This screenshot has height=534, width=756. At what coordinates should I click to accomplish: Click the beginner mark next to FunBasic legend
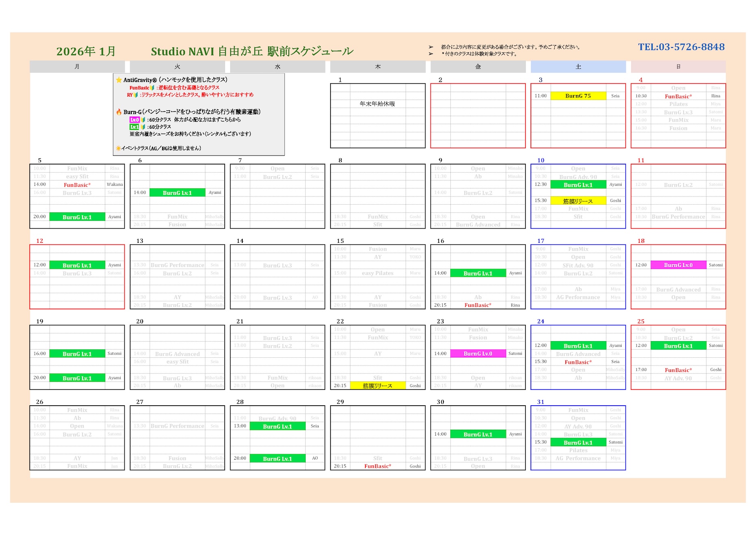click(x=152, y=88)
